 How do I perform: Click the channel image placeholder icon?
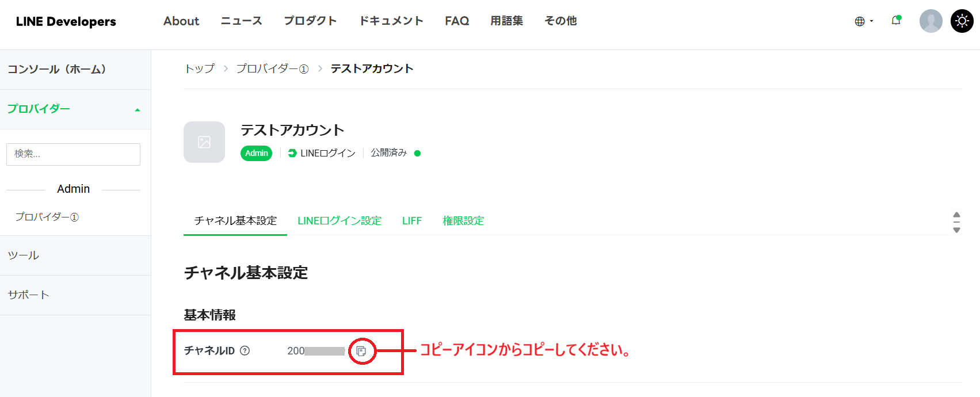pyautogui.click(x=204, y=142)
